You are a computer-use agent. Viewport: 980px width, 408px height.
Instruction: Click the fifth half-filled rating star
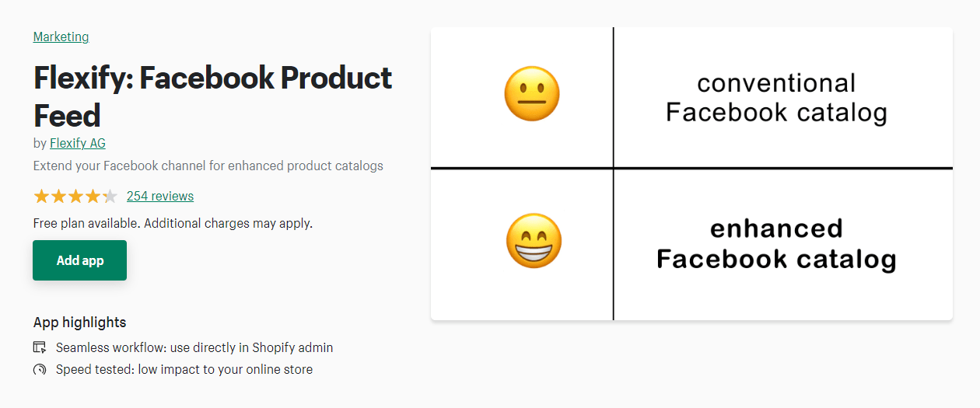110,196
